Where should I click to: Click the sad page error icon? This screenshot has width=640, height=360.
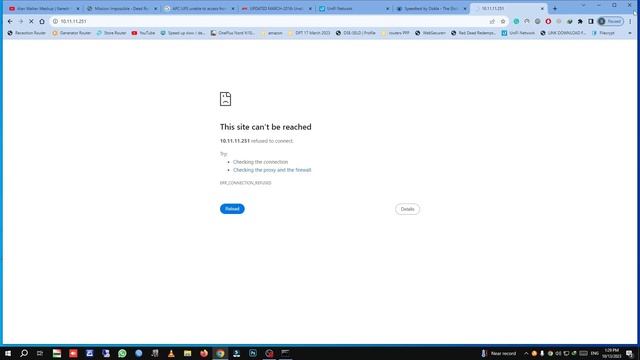point(225,99)
